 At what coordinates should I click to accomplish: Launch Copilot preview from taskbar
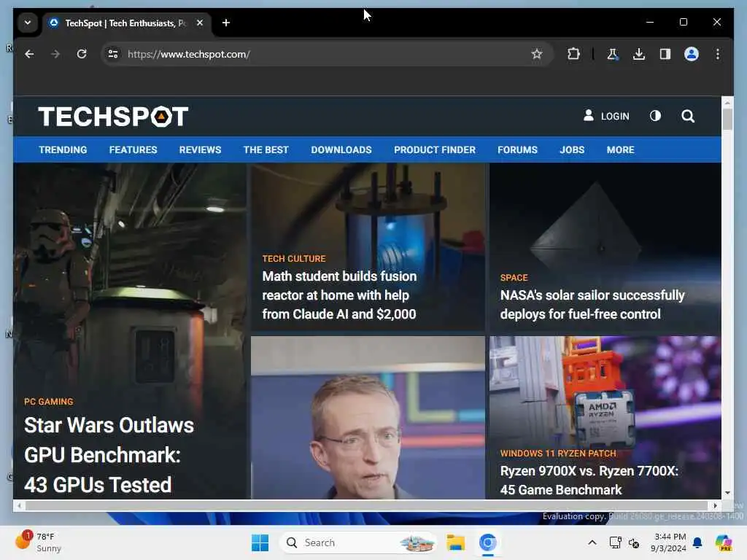[724, 542]
